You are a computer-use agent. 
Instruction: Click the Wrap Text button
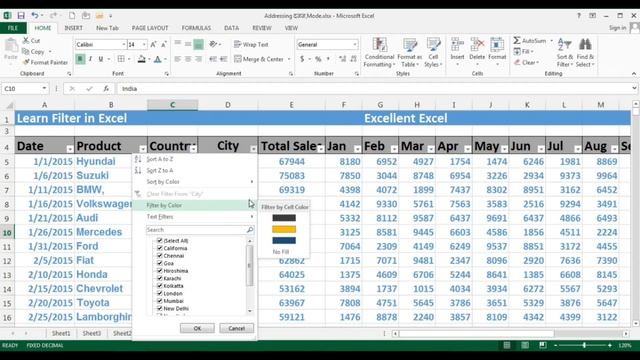(251, 44)
